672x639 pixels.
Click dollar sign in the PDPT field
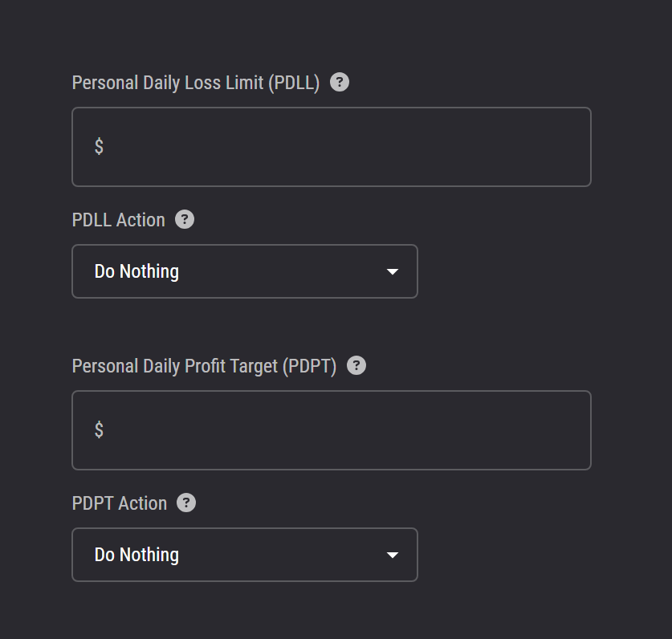point(99,429)
